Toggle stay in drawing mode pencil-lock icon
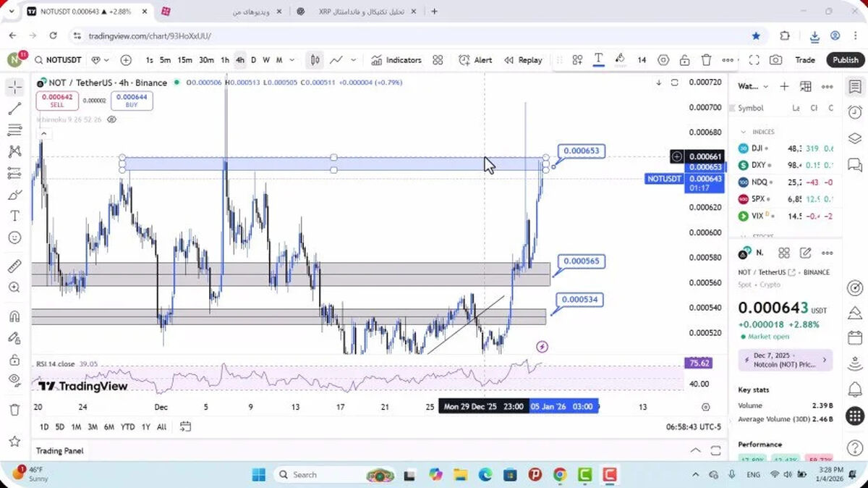The height and width of the screenshot is (488, 868). tap(14, 337)
